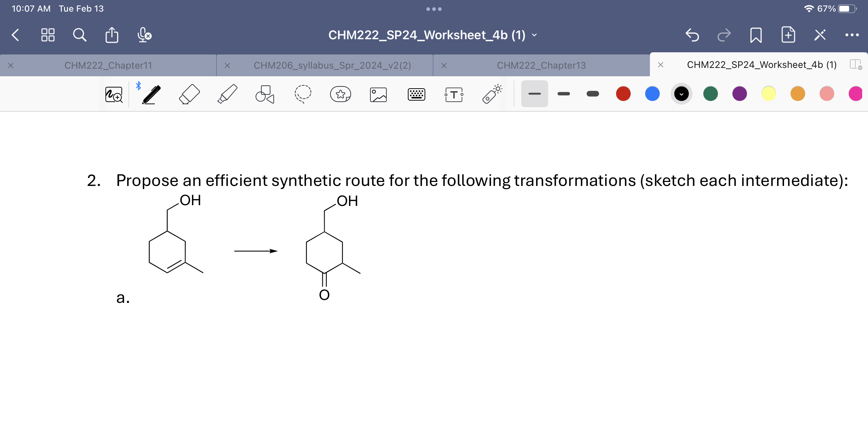Undo the last action
The image size is (868, 426).
pyautogui.click(x=692, y=35)
